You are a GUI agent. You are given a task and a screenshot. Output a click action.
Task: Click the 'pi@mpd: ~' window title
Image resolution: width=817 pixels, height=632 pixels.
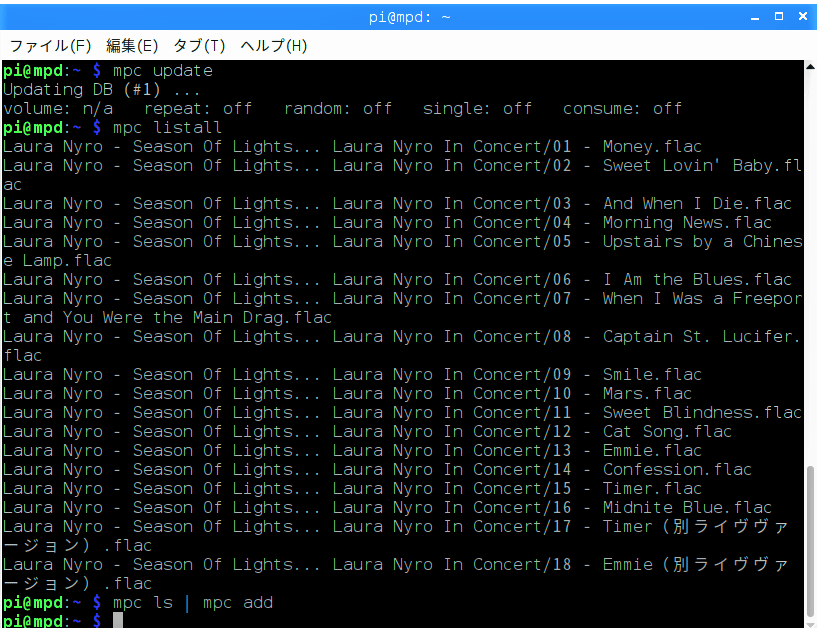pyautogui.click(x=409, y=17)
